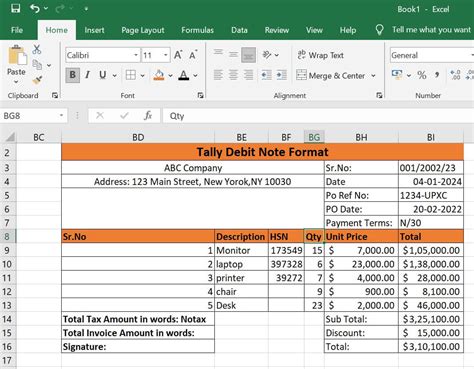474x369 pixels.
Task: Open the View tab
Action: (x=314, y=30)
